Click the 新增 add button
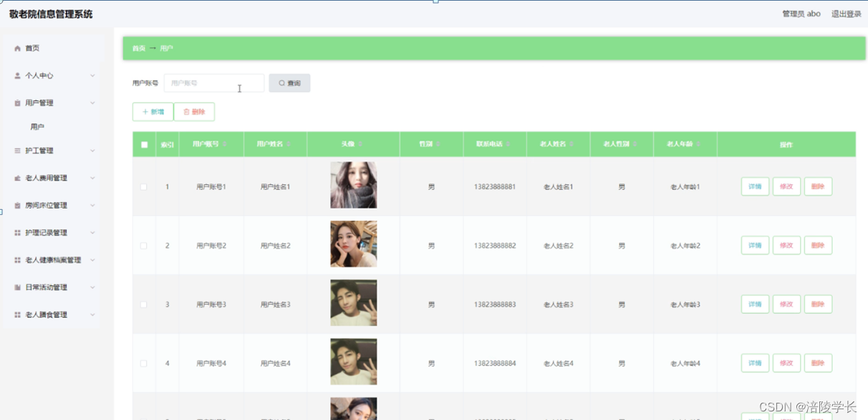The image size is (868, 420). point(153,112)
